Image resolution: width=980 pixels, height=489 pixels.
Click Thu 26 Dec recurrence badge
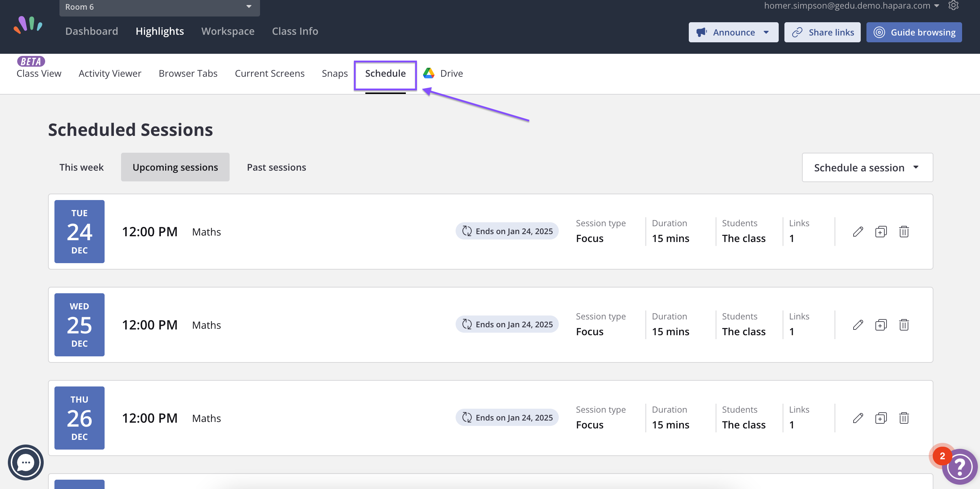pos(507,418)
